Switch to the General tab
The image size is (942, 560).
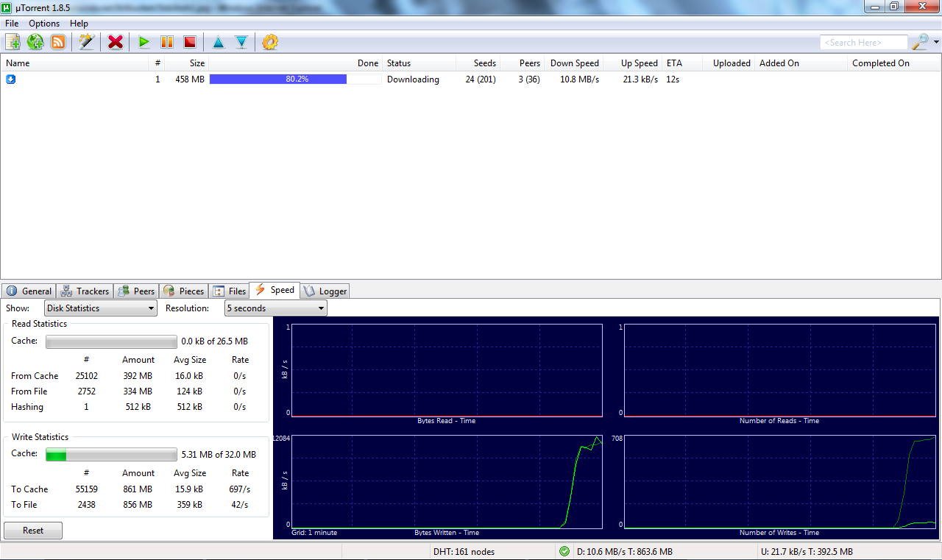coord(29,291)
